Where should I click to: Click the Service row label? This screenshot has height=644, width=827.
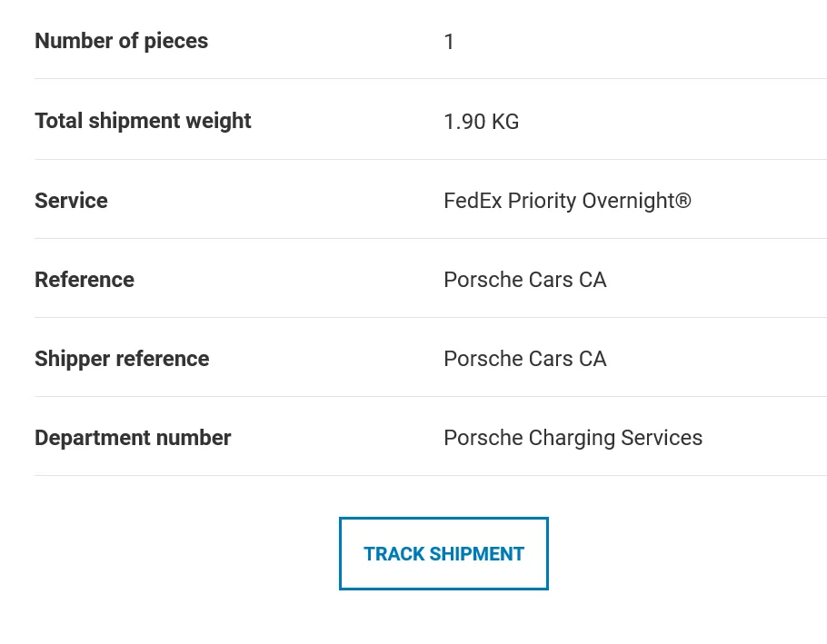[71, 201]
